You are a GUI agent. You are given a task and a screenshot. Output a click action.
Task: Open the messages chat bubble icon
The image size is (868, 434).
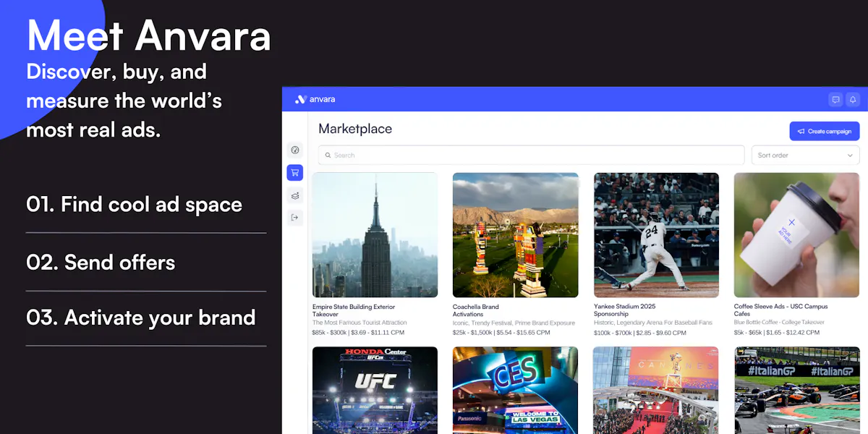[835, 100]
